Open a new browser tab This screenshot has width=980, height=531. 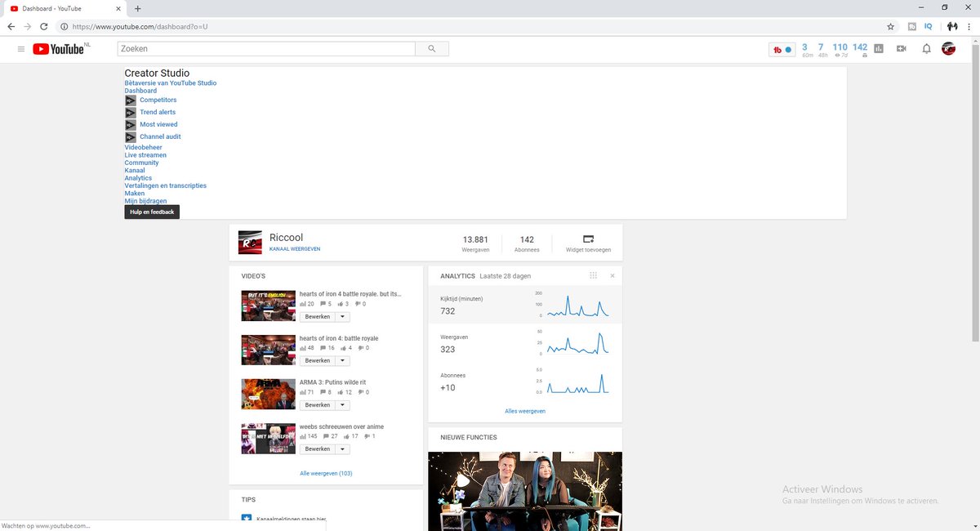point(137,8)
